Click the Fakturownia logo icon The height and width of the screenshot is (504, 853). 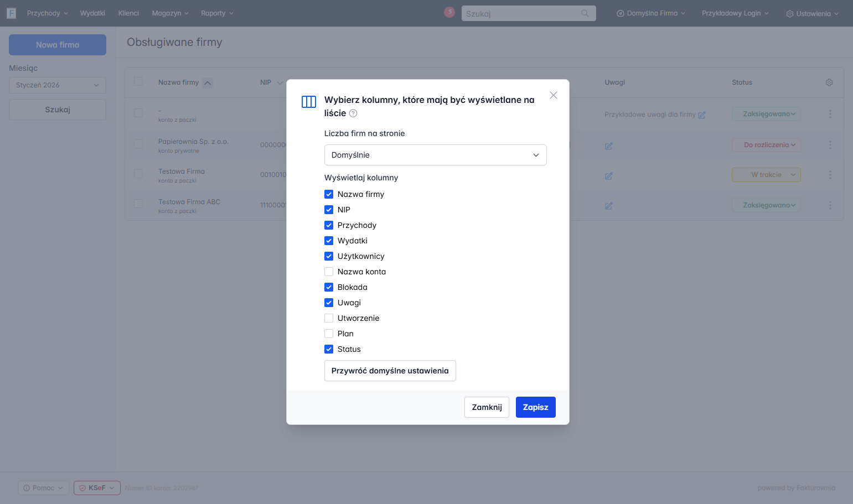11,13
